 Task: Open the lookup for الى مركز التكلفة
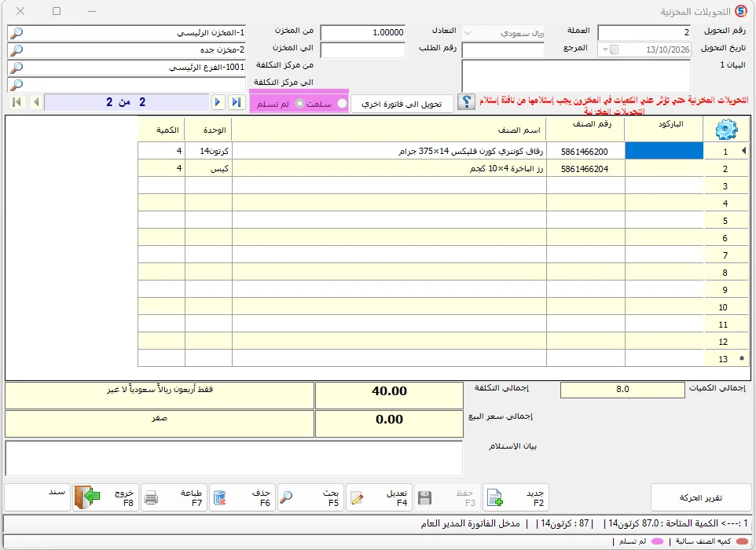click(x=17, y=85)
